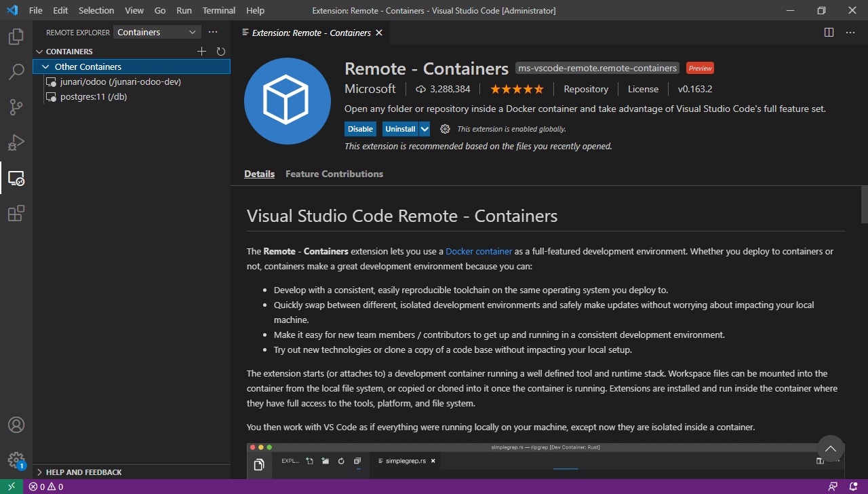Open the Repository link

[586, 89]
